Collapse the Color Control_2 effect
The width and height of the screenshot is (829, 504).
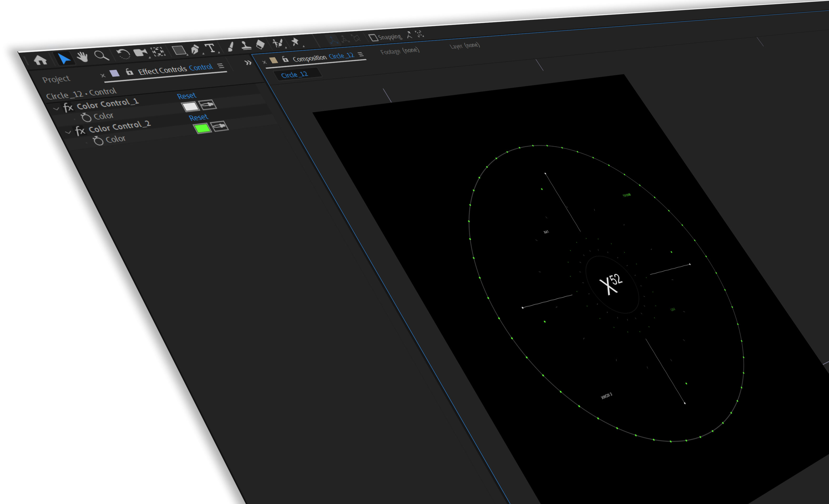(x=68, y=132)
